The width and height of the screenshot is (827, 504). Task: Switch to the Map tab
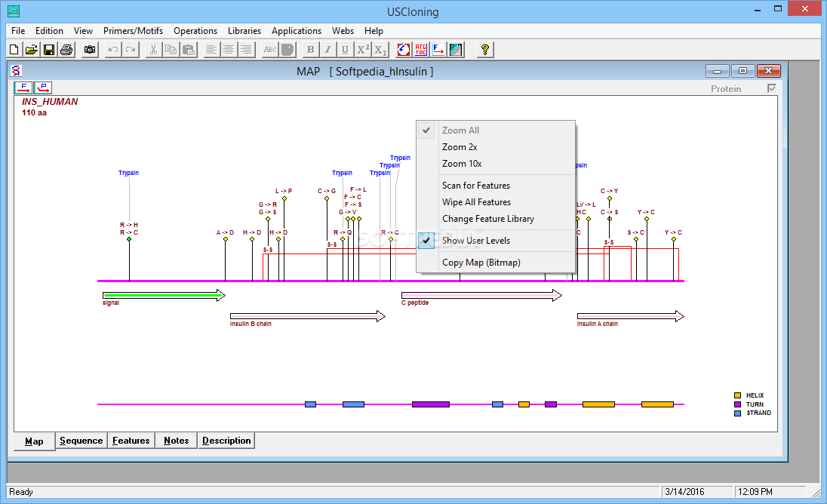pyautogui.click(x=34, y=441)
